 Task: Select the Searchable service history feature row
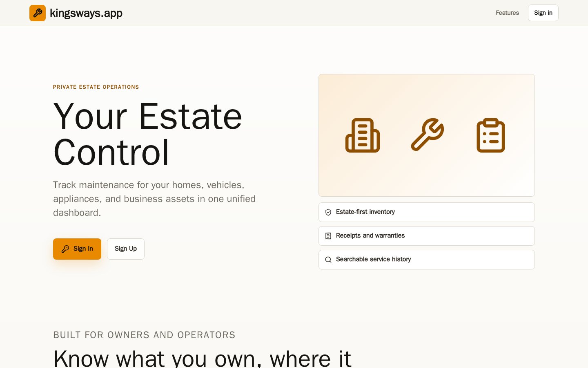[427, 260]
